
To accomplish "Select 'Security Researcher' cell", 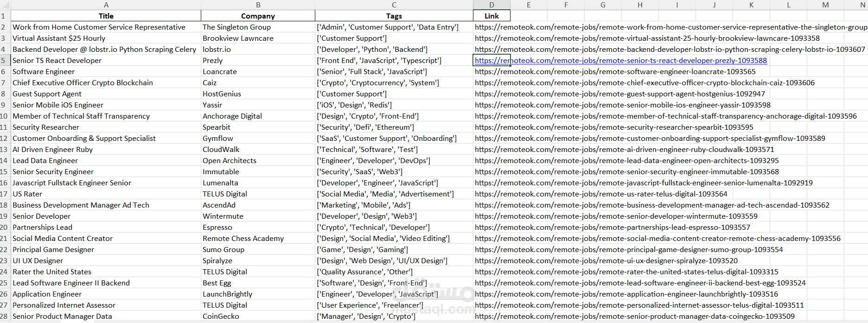I will 106,127.
